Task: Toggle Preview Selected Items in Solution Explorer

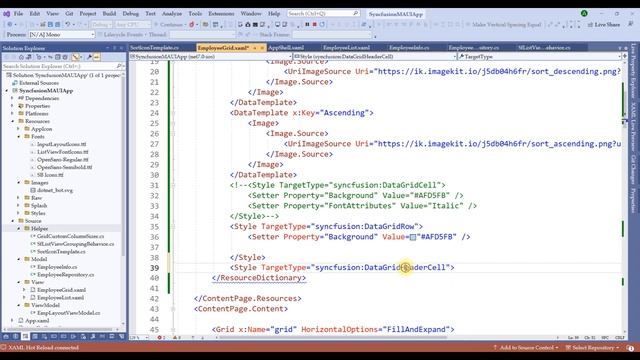Action: pyautogui.click(x=97, y=57)
